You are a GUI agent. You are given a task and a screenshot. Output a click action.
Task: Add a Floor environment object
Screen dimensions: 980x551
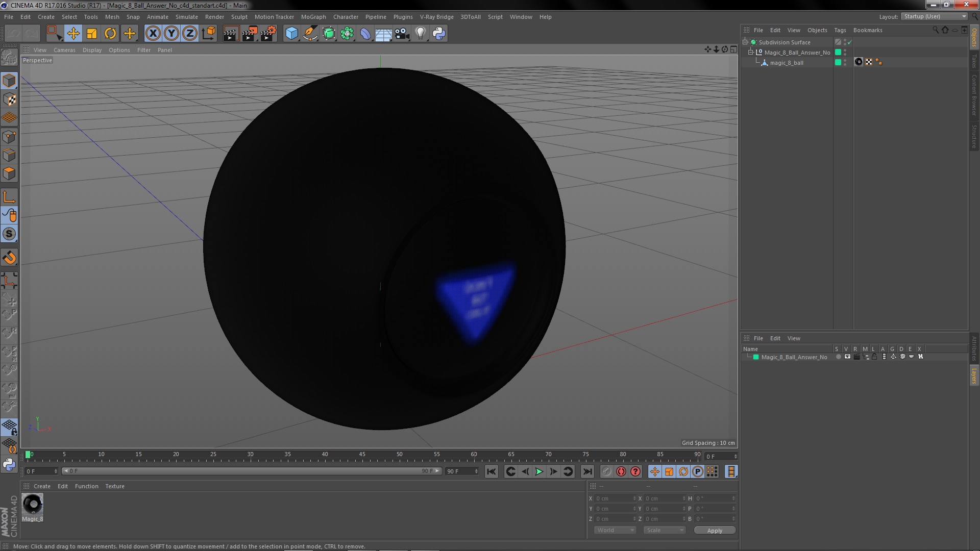(384, 34)
